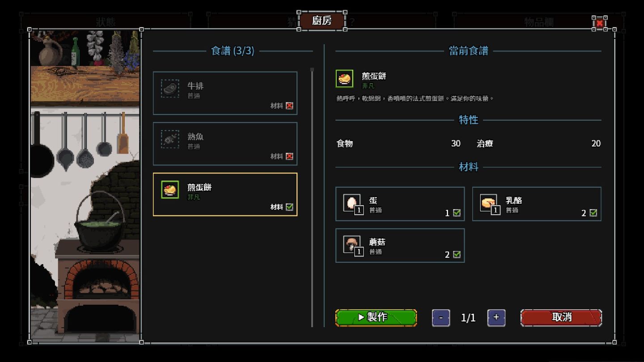Image resolution: width=644 pixels, height=362 pixels.
Task: Click the green check on 蛋 ingredient
Action: pos(457,213)
